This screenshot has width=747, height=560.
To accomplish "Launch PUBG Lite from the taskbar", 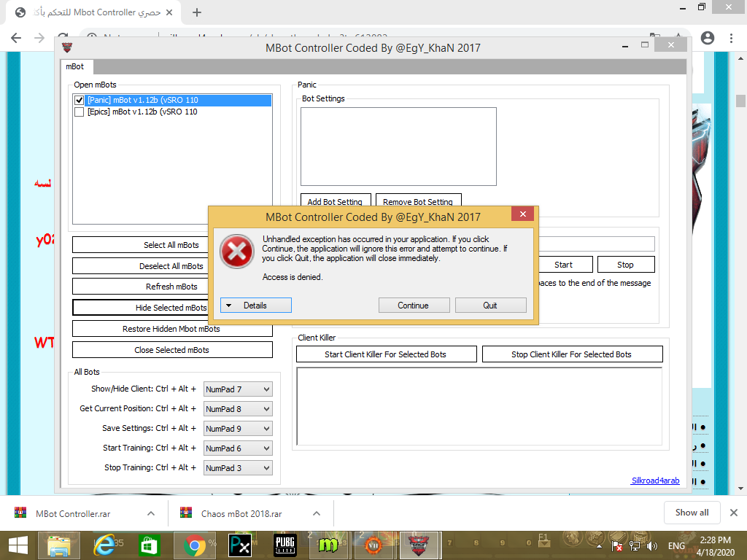I will pyautogui.click(x=285, y=545).
